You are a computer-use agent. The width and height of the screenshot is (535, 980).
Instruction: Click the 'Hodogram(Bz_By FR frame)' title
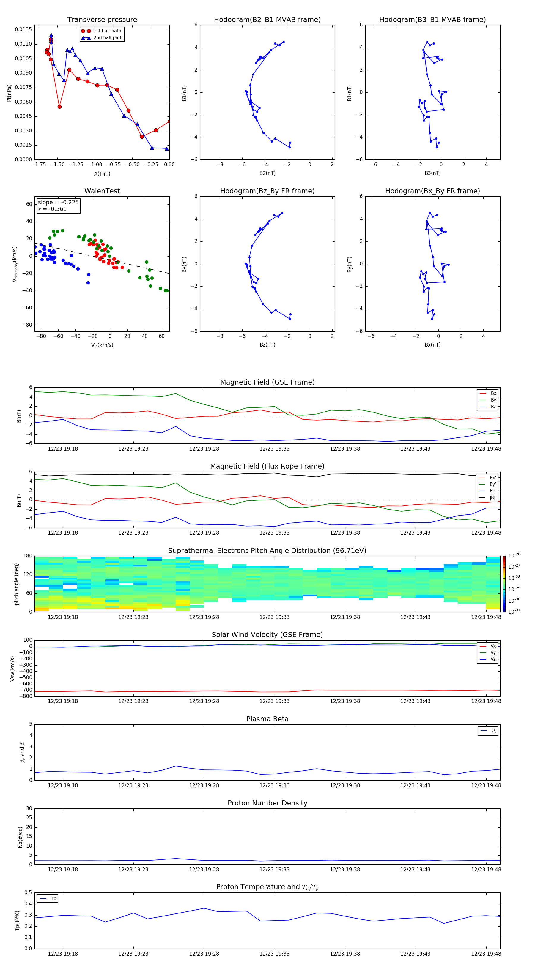pos(267,191)
